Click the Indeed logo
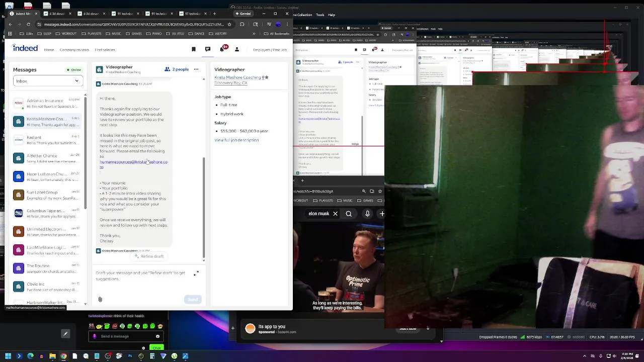644x362 pixels. (x=25, y=48)
